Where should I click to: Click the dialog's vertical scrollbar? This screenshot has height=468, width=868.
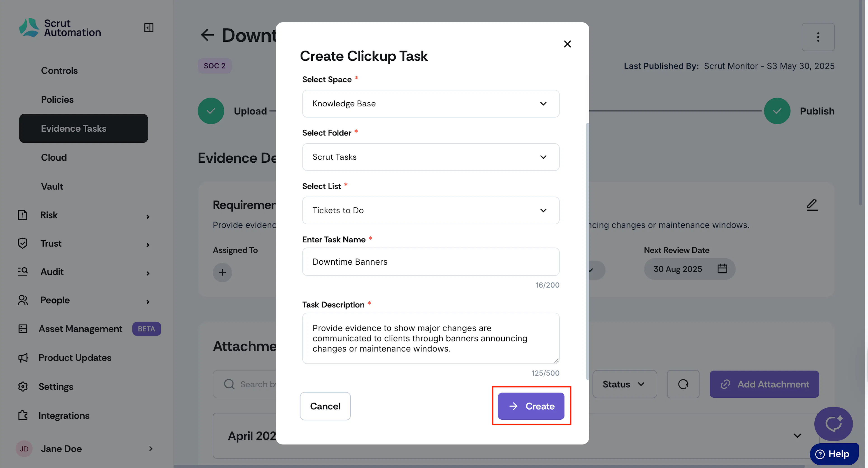[587, 251]
